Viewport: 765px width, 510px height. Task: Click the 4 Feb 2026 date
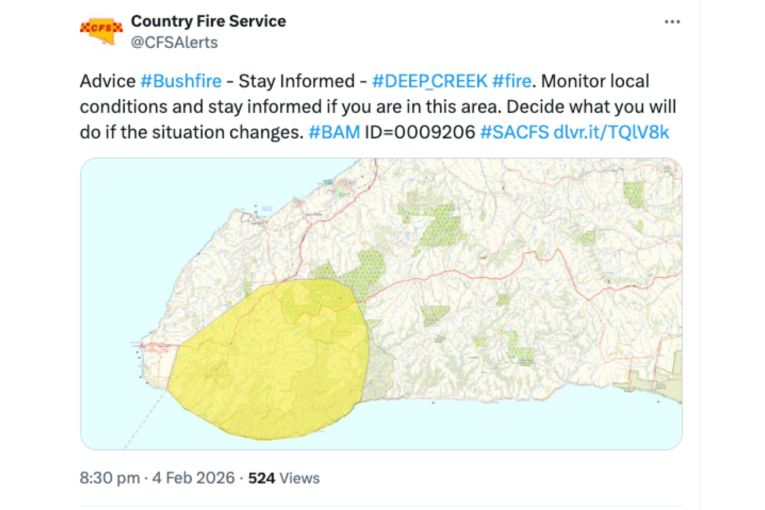tap(193, 478)
